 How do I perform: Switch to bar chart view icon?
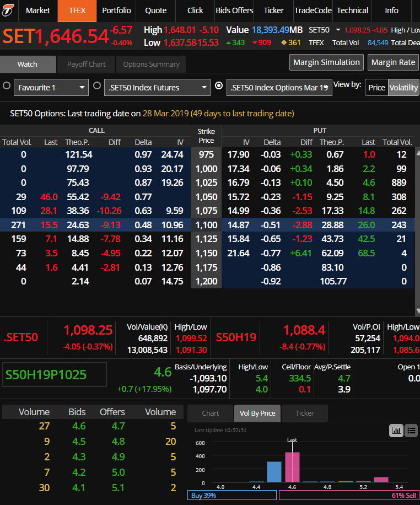[396, 431]
